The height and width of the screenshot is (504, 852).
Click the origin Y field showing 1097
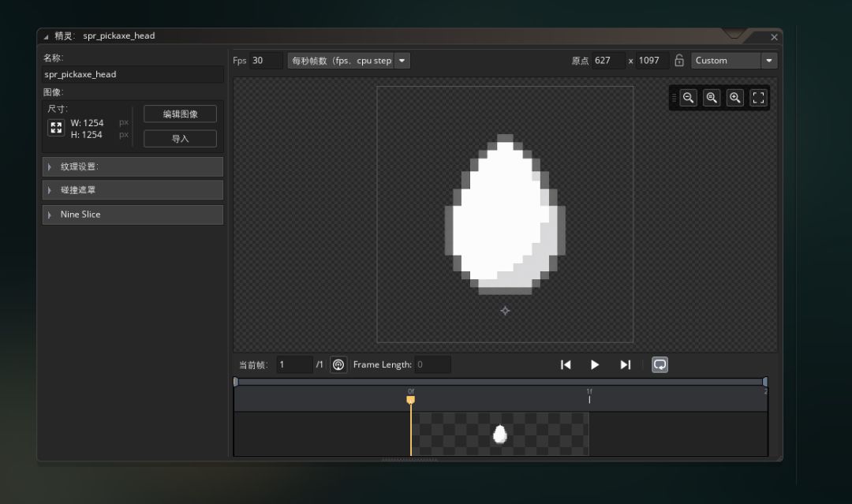tap(652, 60)
